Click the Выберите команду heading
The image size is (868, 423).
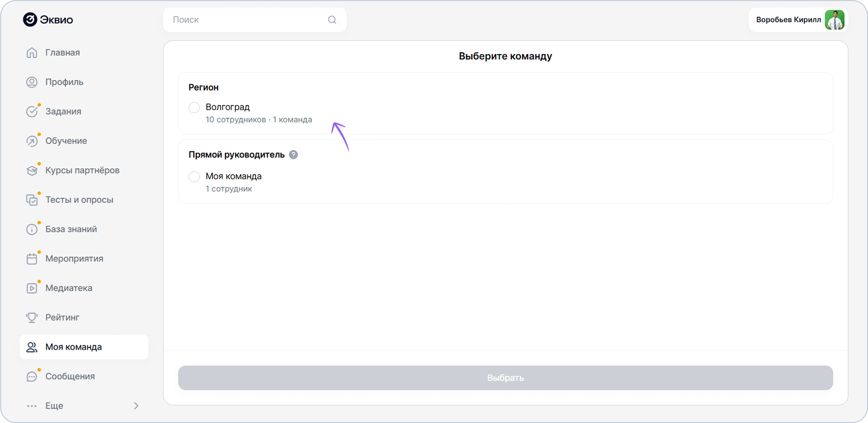pyautogui.click(x=506, y=56)
